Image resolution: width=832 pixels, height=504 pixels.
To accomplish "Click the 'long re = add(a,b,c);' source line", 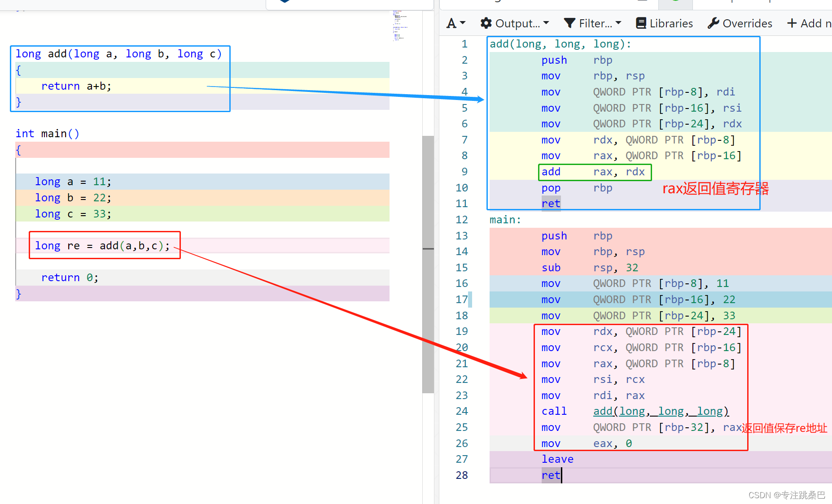I will pos(102,246).
